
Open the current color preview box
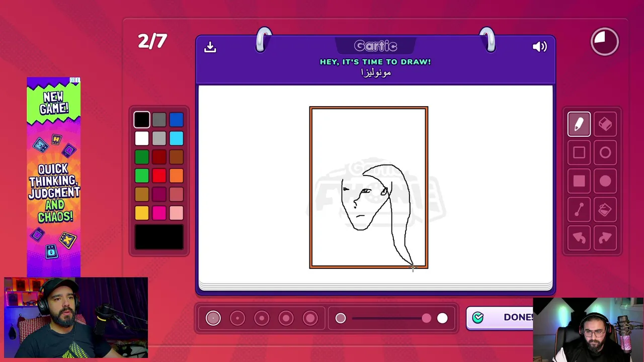tap(159, 237)
